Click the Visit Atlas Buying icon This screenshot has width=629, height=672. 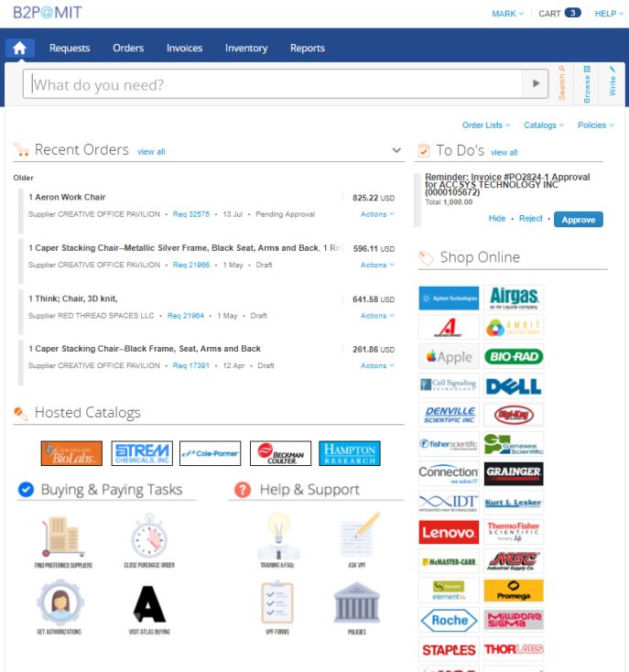pos(148,604)
